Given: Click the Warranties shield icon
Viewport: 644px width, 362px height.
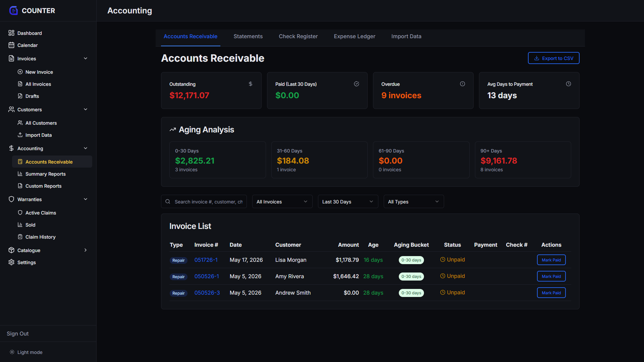Looking at the screenshot, I should click(11, 199).
